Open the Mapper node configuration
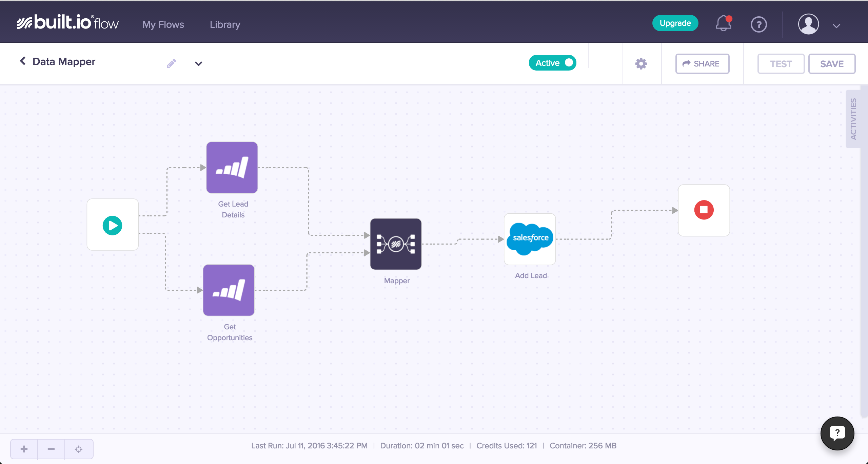The height and width of the screenshot is (464, 868). click(x=396, y=244)
